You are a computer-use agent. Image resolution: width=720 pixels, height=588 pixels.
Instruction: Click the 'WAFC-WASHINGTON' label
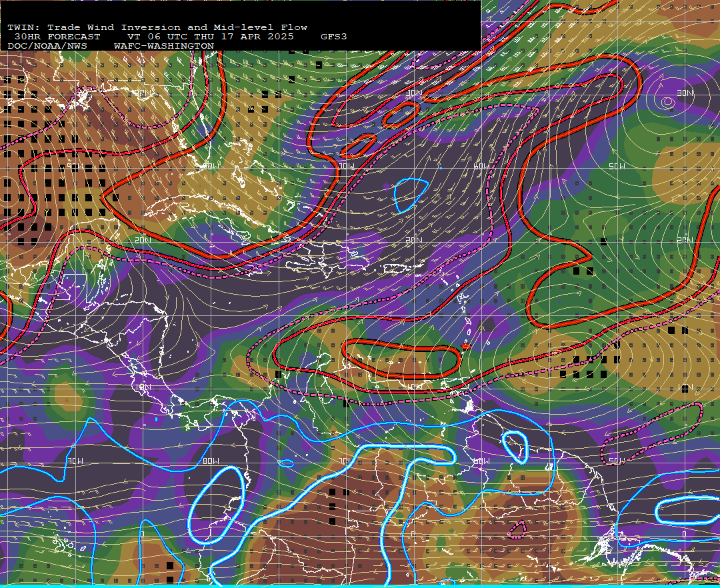click(x=164, y=46)
